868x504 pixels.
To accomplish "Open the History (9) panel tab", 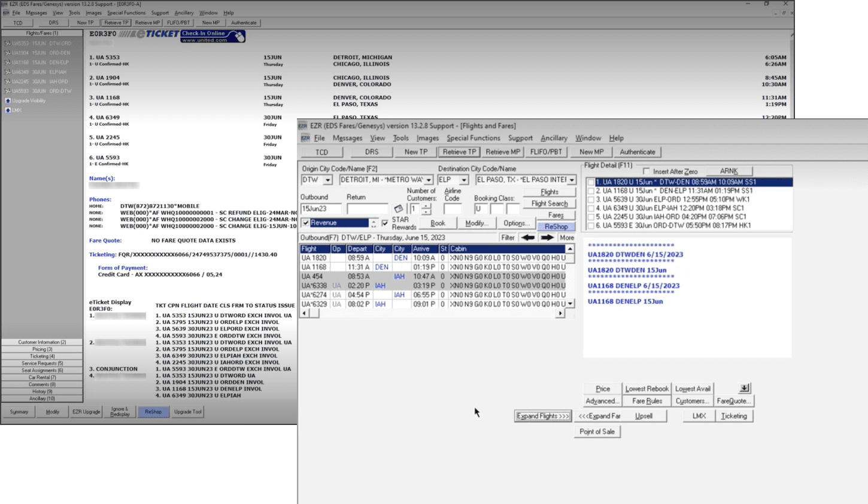I will pyautogui.click(x=42, y=391).
